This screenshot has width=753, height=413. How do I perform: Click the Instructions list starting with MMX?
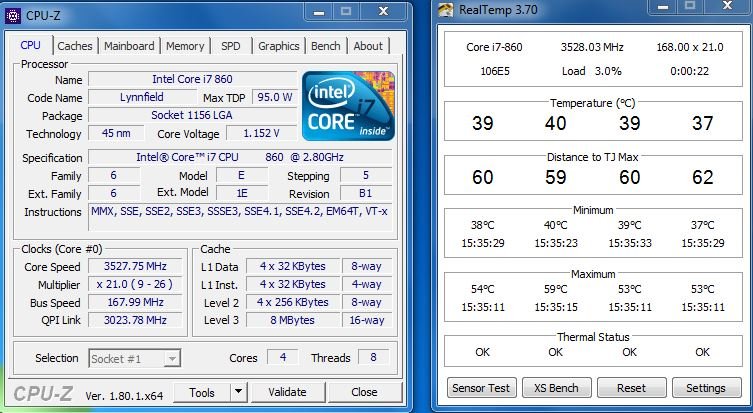point(240,217)
